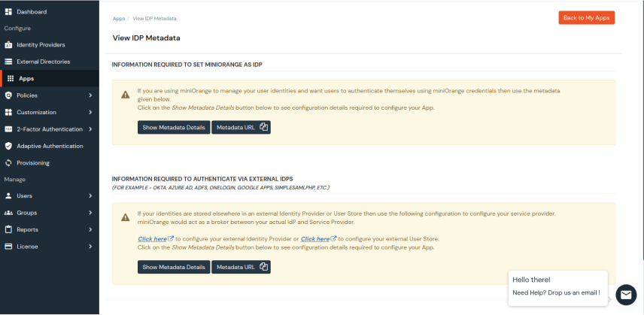The width and height of the screenshot is (644, 315).
Task: Click Back to My Apps button
Action: (587, 17)
